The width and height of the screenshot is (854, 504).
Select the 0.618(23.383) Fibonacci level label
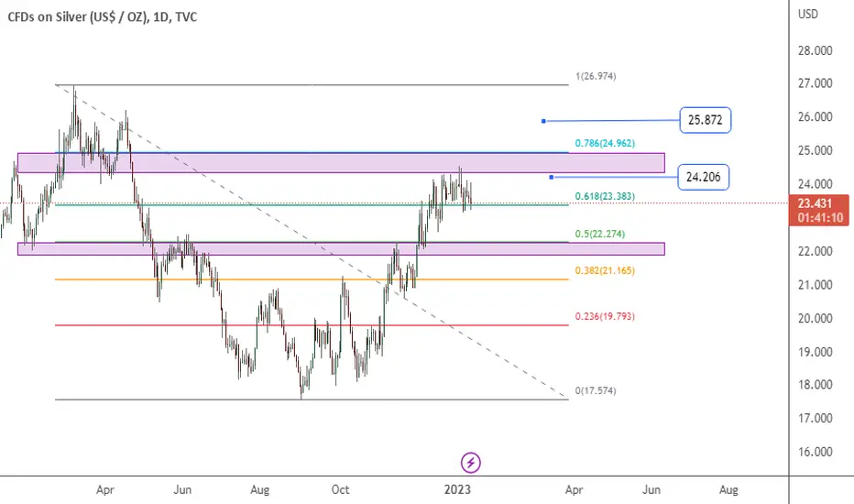[x=605, y=196]
